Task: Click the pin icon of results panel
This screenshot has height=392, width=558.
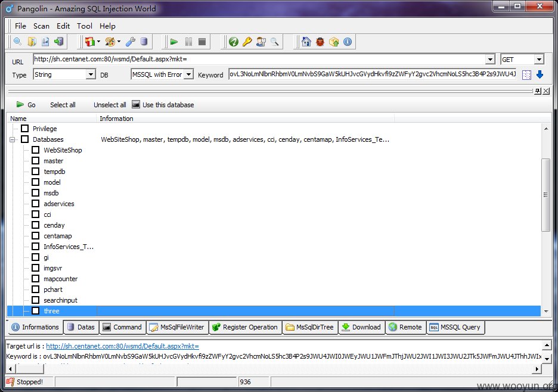Action: 538,91
